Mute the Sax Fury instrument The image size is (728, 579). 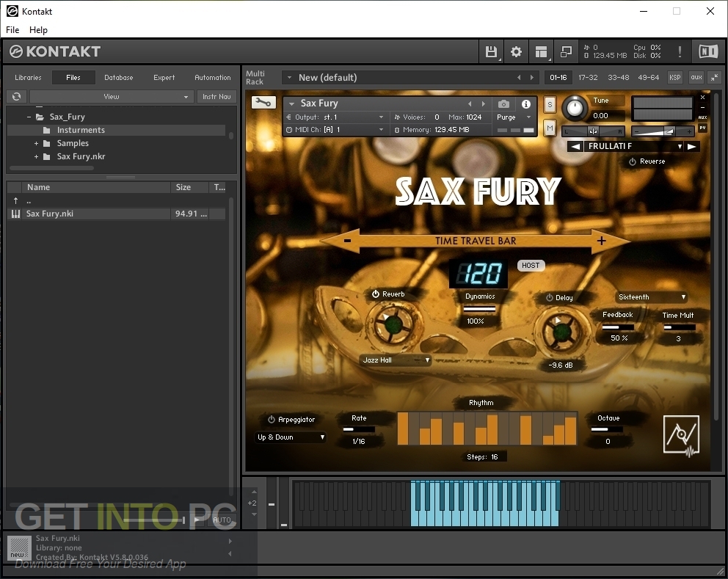pos(550,128)
